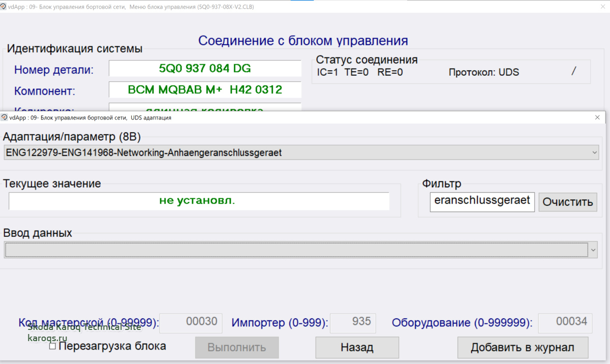Screen dimensions: 610x364
Task: Select the Импортер field showing 935
Action: click(x=352, y=322)
